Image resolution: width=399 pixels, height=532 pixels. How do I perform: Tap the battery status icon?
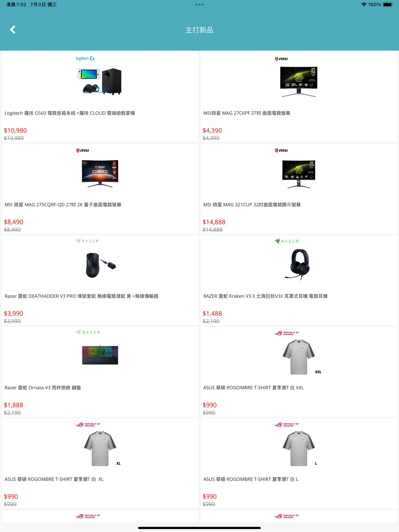point(388,4)
